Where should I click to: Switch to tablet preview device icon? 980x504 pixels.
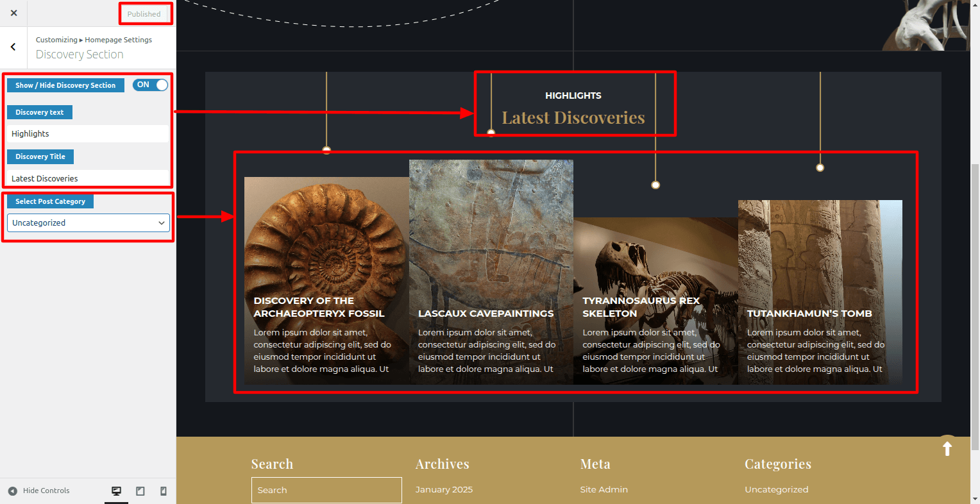(x=140, y=491)
